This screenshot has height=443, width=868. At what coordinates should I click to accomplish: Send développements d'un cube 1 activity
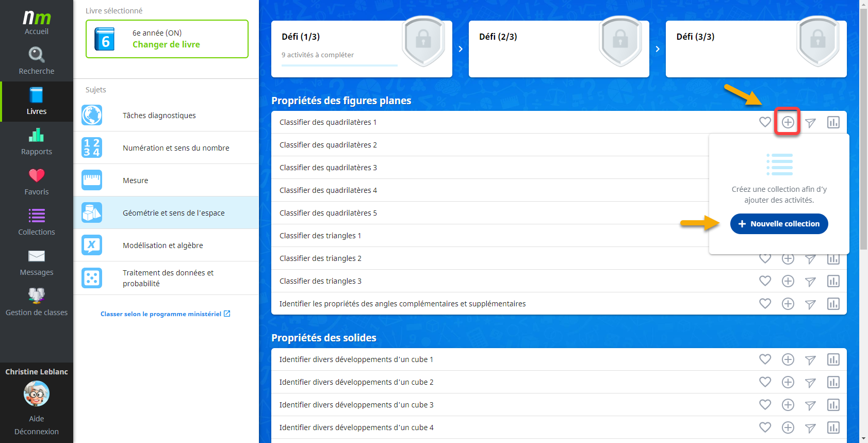(810, 359)
